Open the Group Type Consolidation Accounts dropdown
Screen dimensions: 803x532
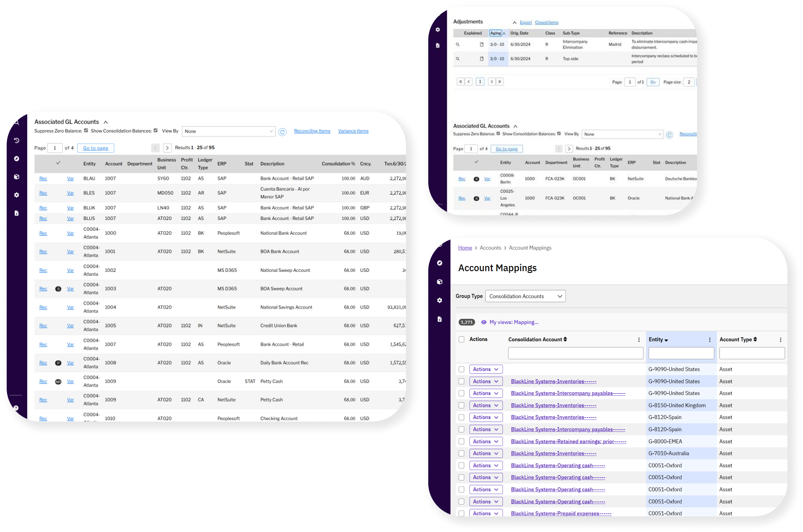525,296
